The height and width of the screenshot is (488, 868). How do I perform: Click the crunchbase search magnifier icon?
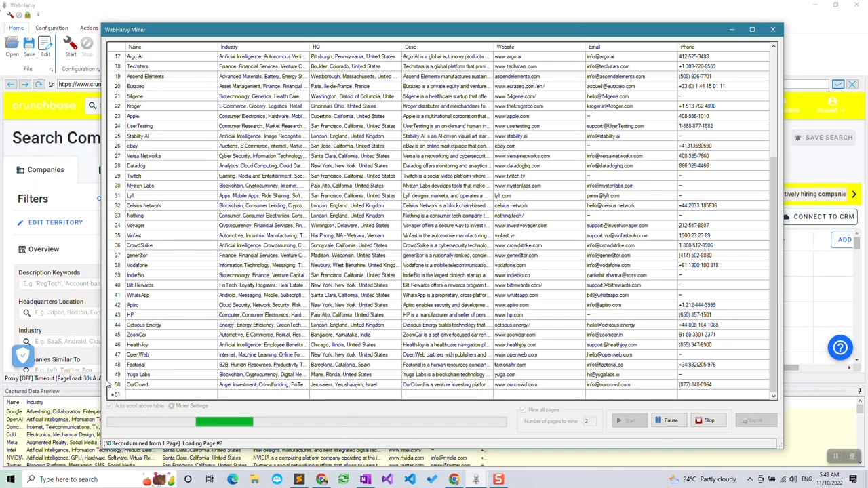pyautogui.click(x=92, y=106)
